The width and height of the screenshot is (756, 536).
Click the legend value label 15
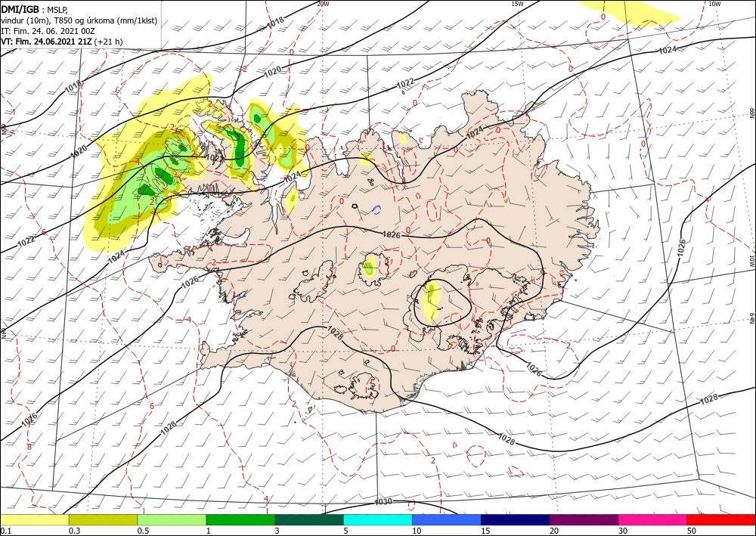pyautogui.click(x=485, y=531)
